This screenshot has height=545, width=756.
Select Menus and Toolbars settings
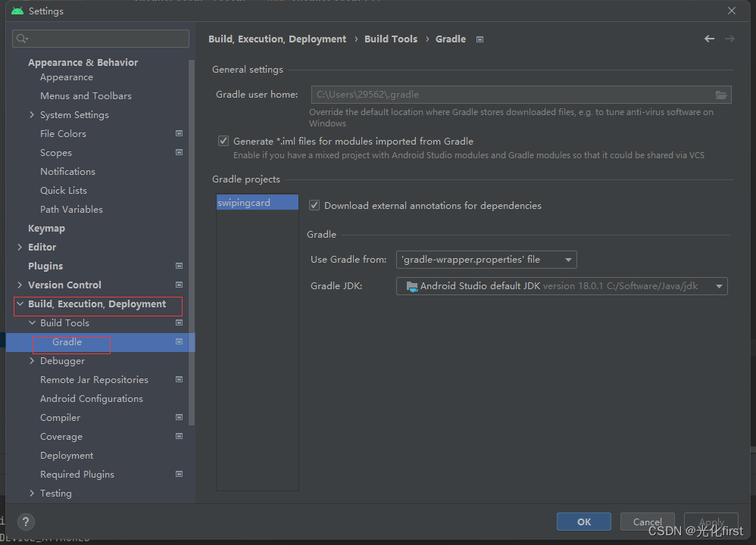pyautogui.click(x=86, y=96)
